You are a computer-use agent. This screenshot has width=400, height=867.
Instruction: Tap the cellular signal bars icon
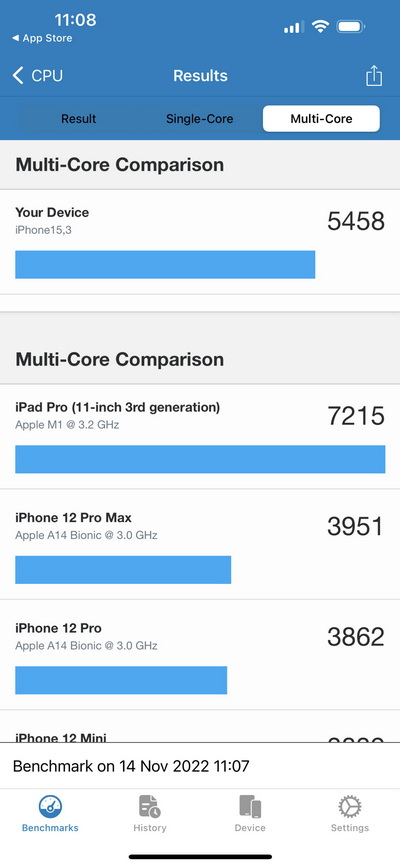[x=294, y=27]
